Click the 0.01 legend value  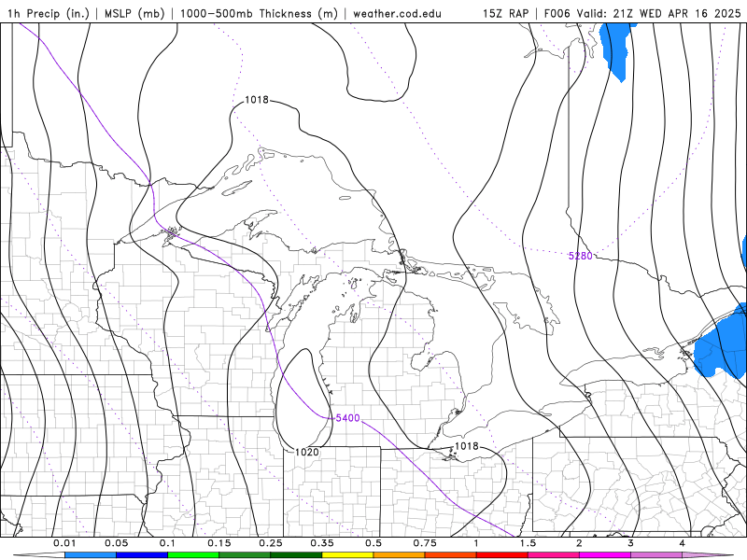[x=64, y=543]
